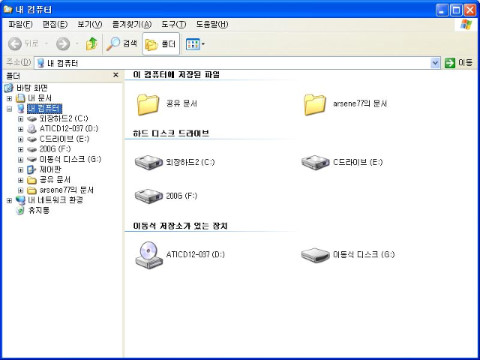480x360 pixels.
Task: Click the Forward arrow toolbar button
Action: [63, 43]
